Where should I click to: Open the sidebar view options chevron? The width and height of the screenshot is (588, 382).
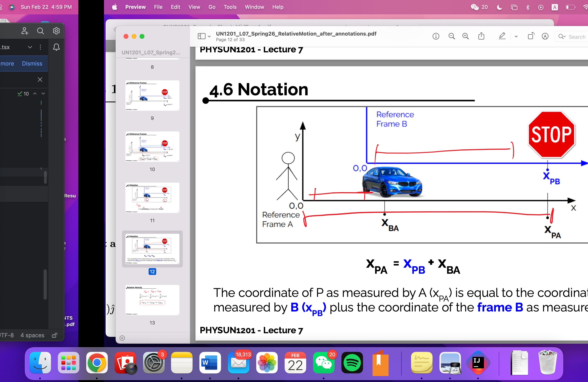(209, 36)
